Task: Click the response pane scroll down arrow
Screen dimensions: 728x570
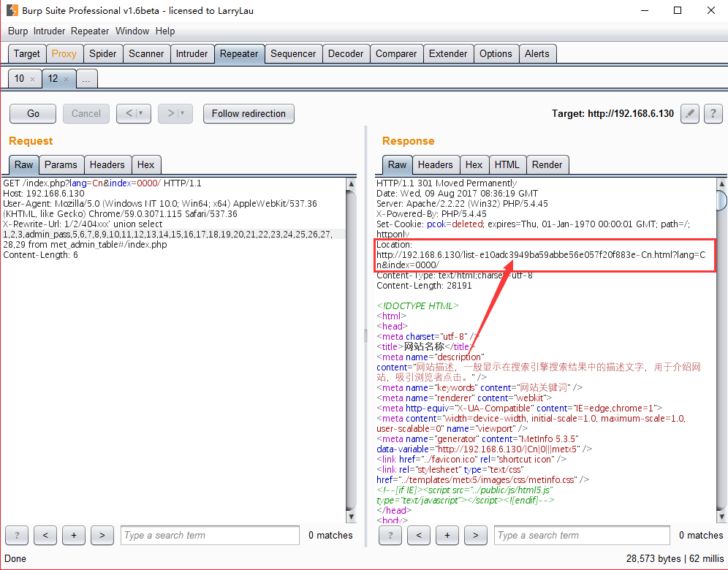Action: [721, 517]
